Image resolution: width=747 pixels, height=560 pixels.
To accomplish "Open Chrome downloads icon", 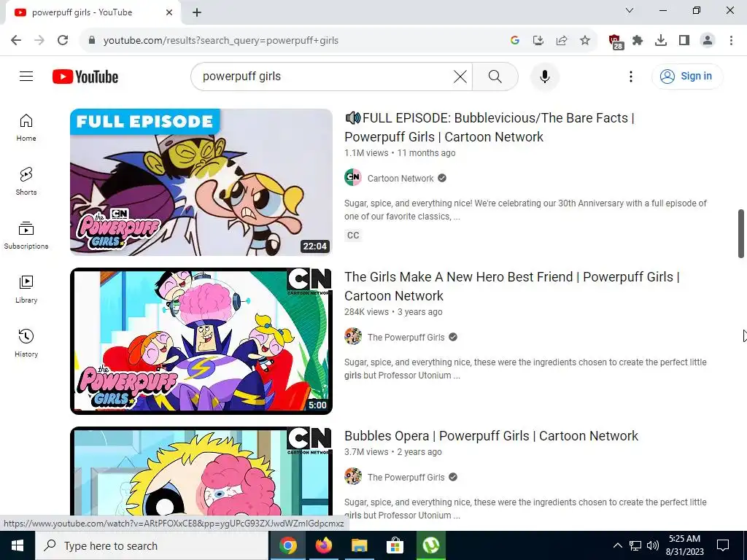I will pos(661,40).
